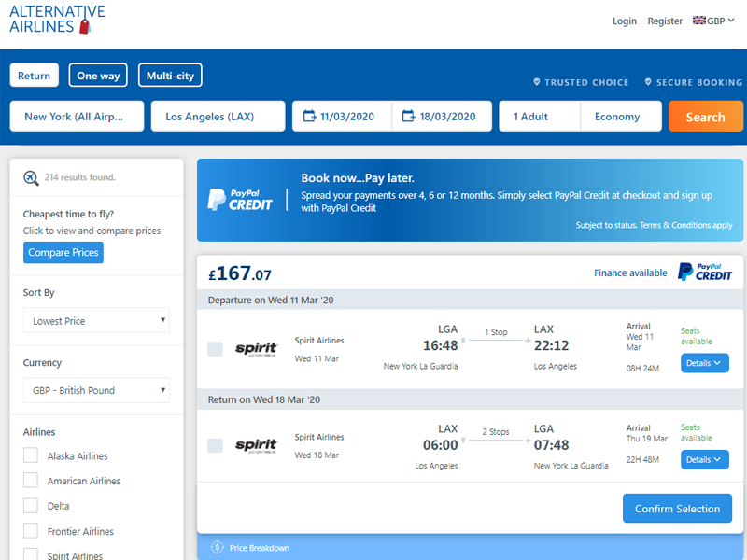
Task: Change the 18/03/2020 return date
Action: point(442,116)
